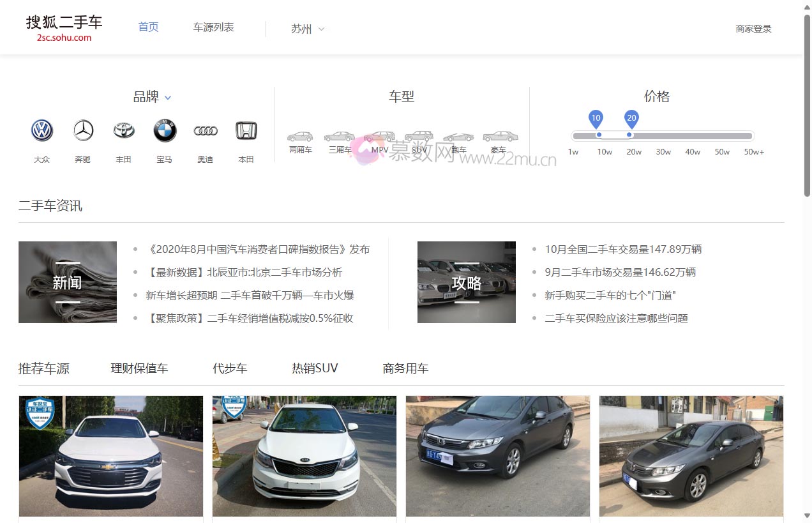This screenshot has height=523, width=812.
Task: Select the 奥迪 (Audi) brand icon
Action: (206, 130)
